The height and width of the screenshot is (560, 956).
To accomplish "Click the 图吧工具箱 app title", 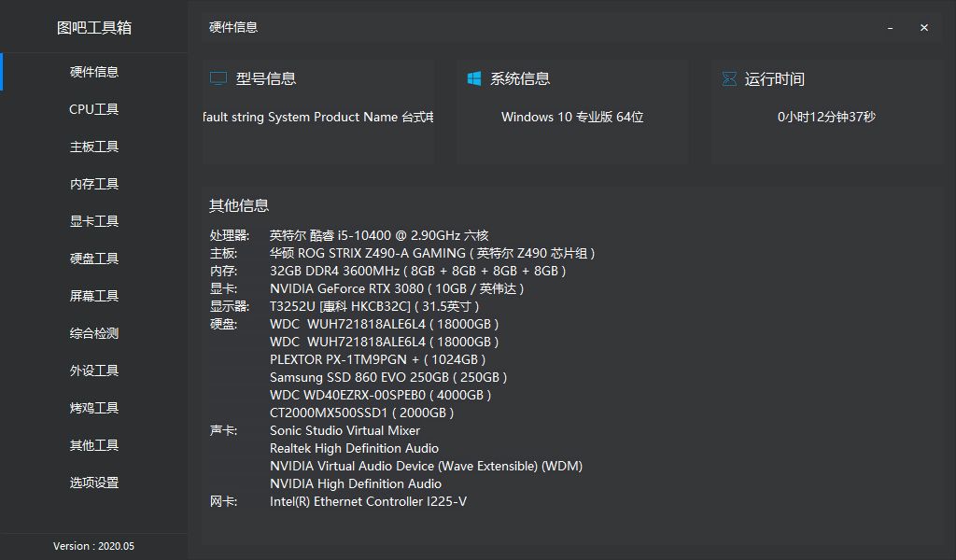I will [94, 28].
